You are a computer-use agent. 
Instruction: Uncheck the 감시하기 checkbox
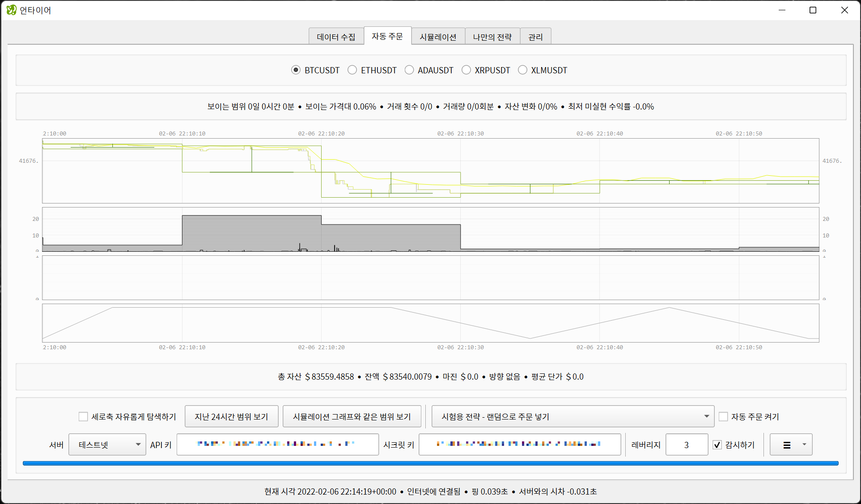point(717,445)
